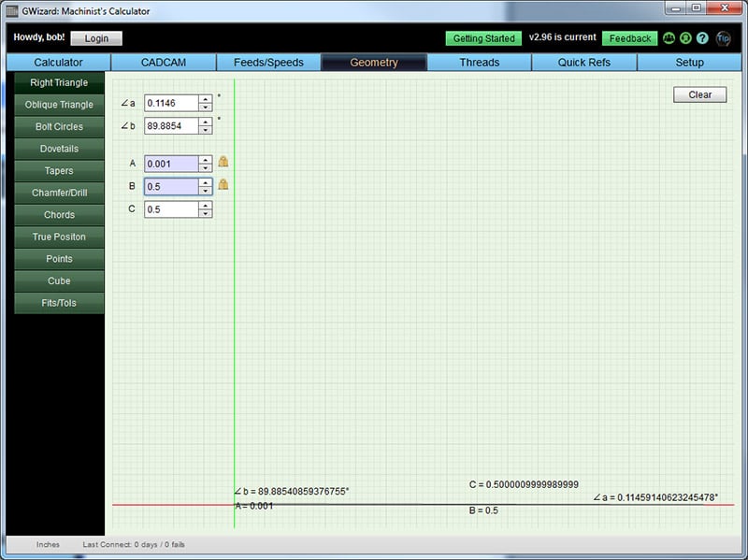The height and width of the screenshot is (560, 748).
Task: Open the Quick Refs tab
Action: pyautogui.click(x=583, y=62)
